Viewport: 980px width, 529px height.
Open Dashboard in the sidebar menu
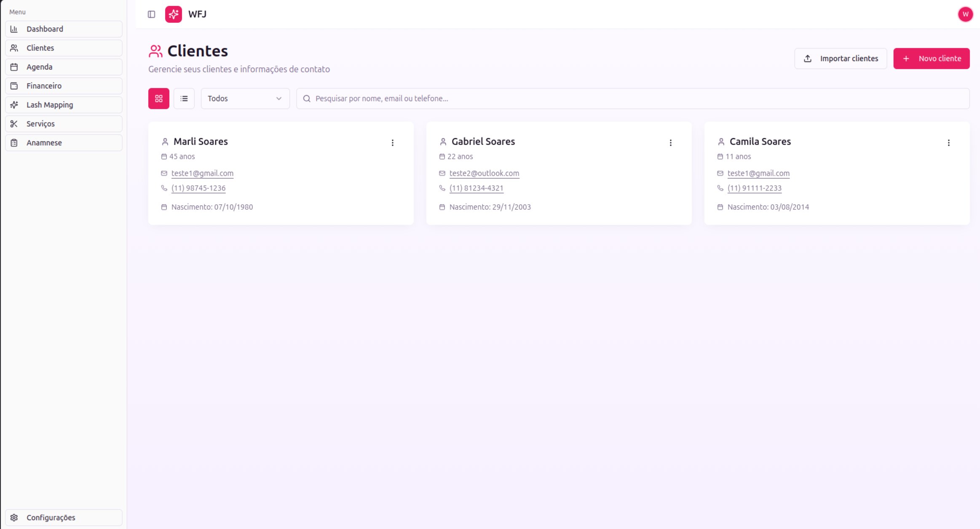(x=64, y=29)
